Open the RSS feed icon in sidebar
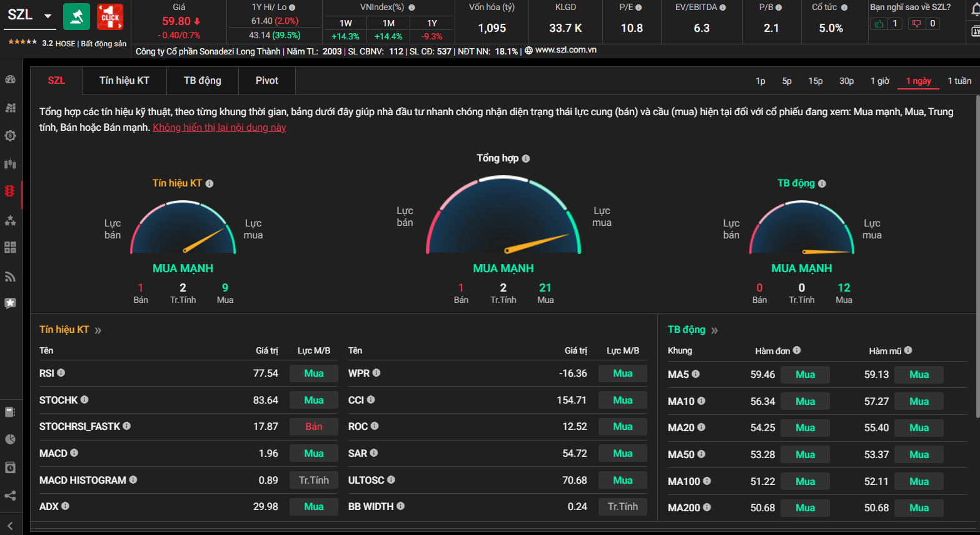The image size is (980, 535). pos(10,277)
